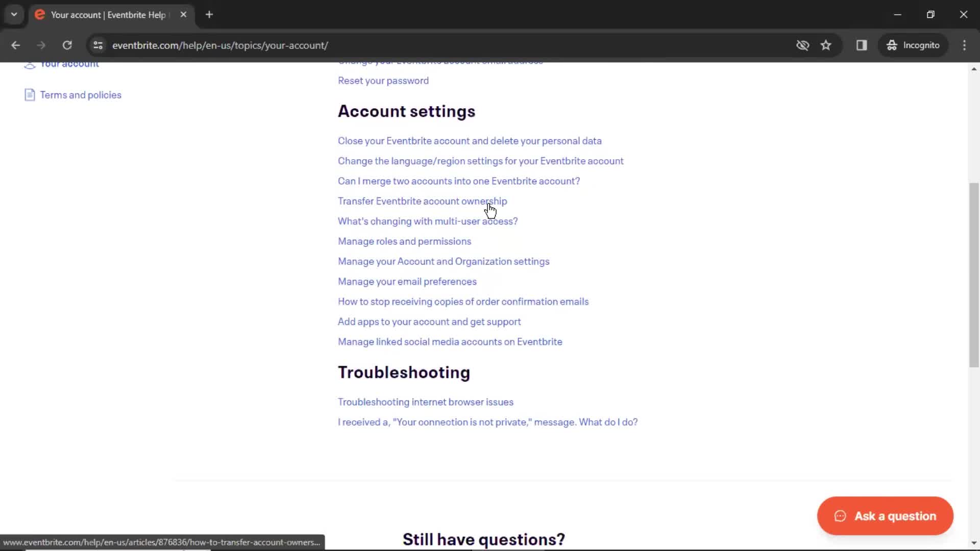Screen dimensions: 980x551
Task: Open What's changing with multi-user access article
Action: pos(428,221)
